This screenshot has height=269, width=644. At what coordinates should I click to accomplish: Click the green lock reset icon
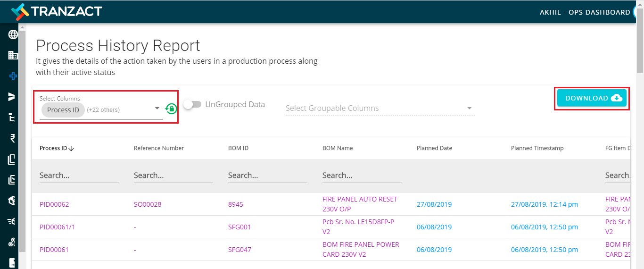(171, 109)
